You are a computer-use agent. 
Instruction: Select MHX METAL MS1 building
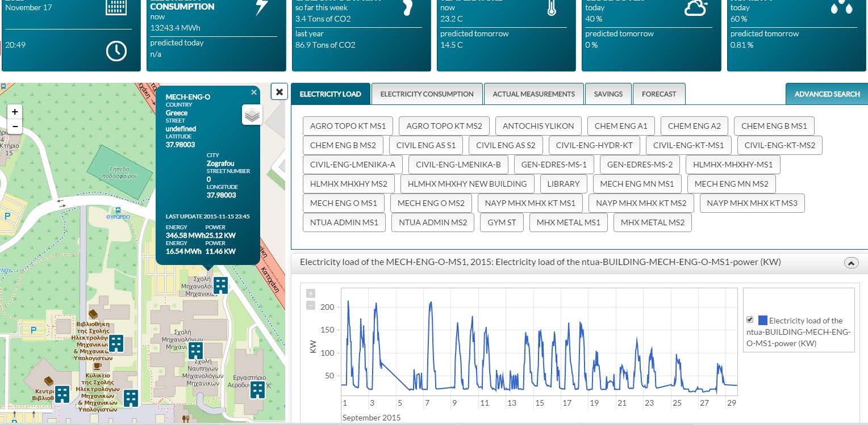coord(569,222)
